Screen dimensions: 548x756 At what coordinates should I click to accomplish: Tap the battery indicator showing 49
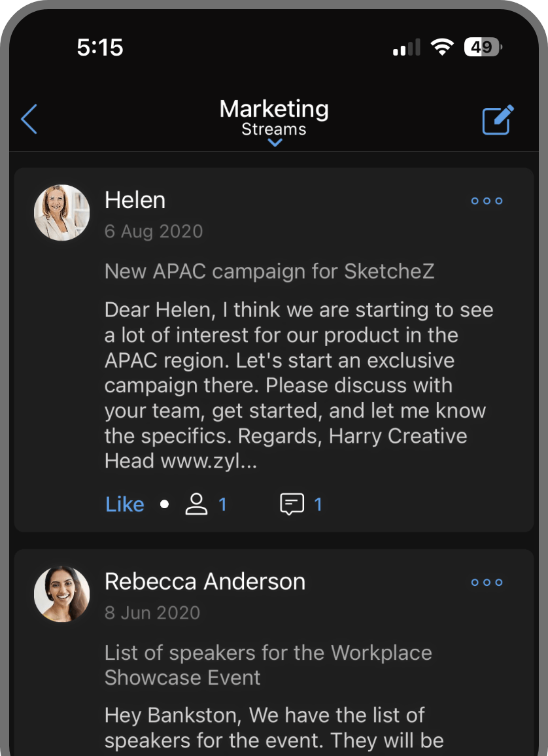click(482, 46)
